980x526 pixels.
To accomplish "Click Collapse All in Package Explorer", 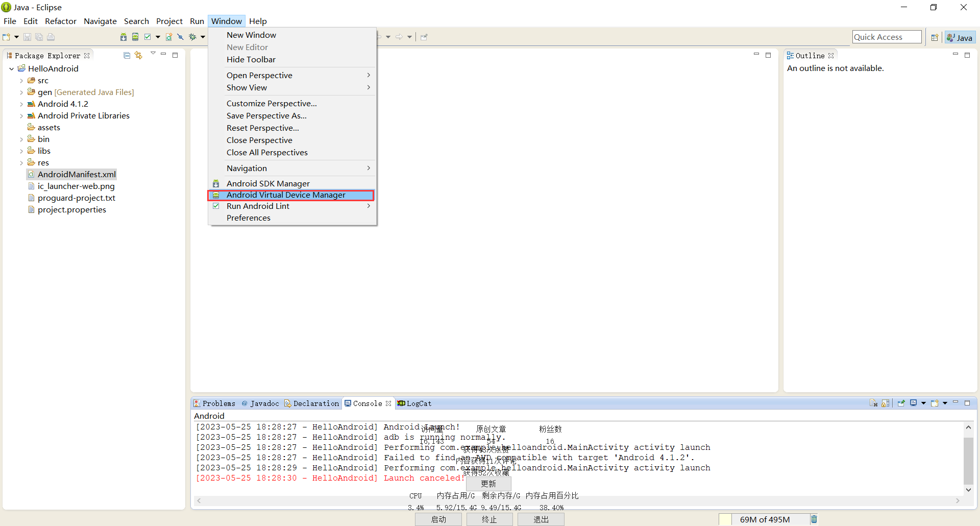I will click(127, 55).
